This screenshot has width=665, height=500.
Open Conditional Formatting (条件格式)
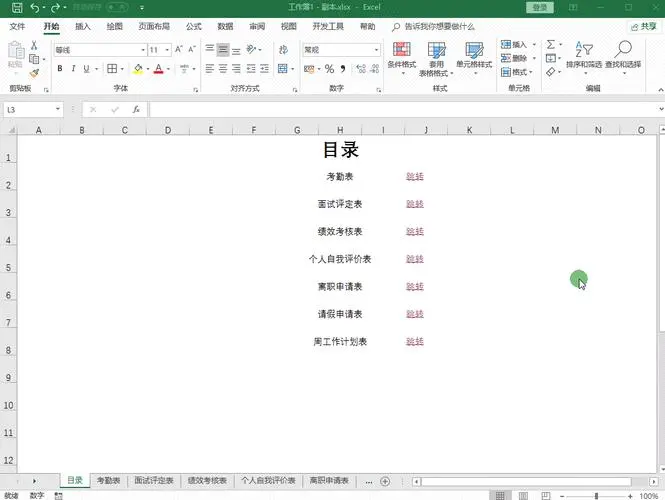402,58
